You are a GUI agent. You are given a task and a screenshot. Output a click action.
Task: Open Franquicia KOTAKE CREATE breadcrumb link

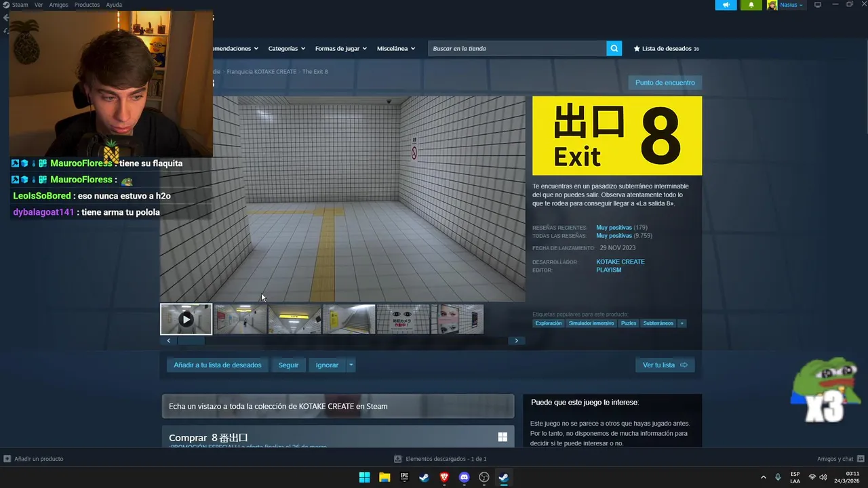(260, 71)
